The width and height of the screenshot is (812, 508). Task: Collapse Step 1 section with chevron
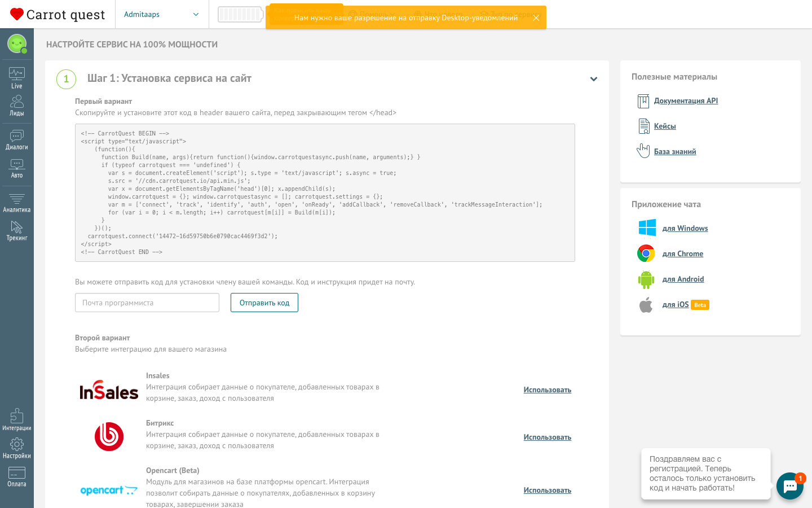[x=594, y=79]
